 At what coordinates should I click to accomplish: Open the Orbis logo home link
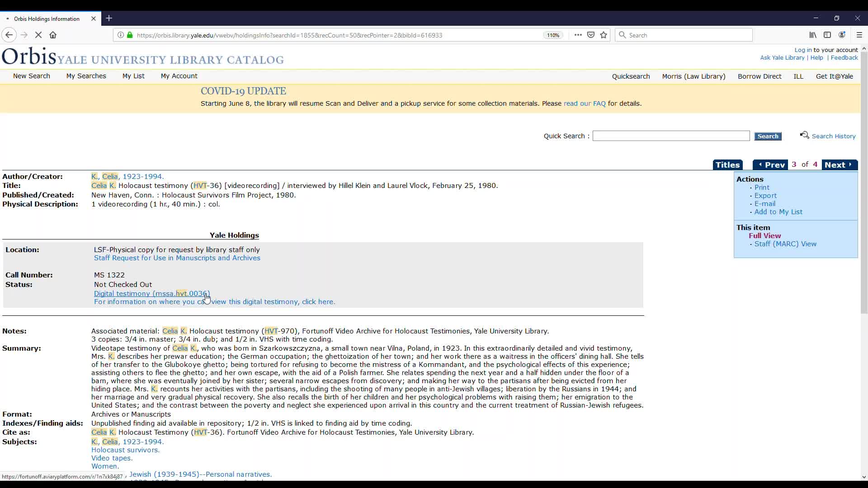(143, 56)
